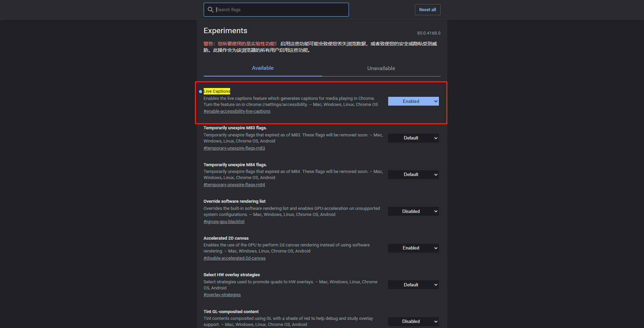This screenshot has height=328, width=644.
Task: Switch to the Available tab
Action: [263, 68]
